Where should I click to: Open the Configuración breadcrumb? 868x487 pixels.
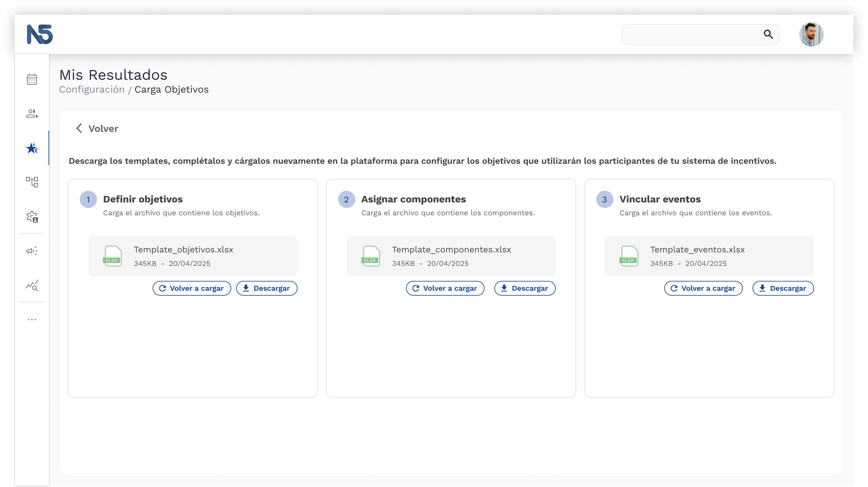(92, 90)
